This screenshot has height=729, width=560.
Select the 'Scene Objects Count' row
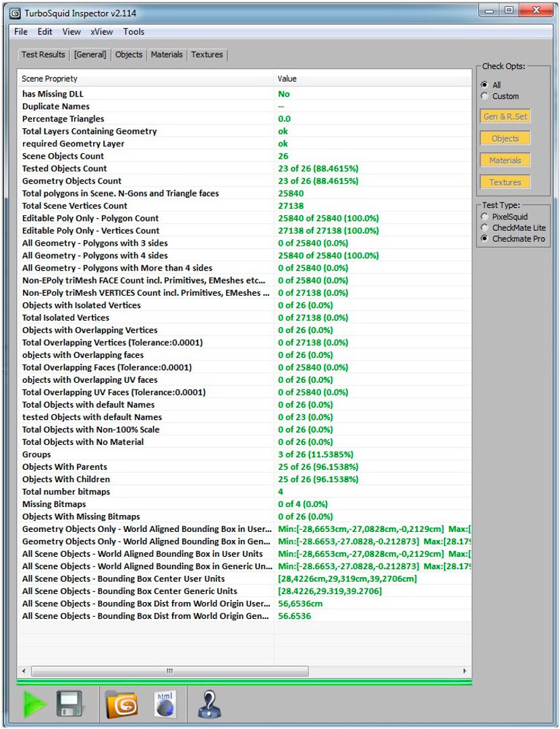point(244,156)
